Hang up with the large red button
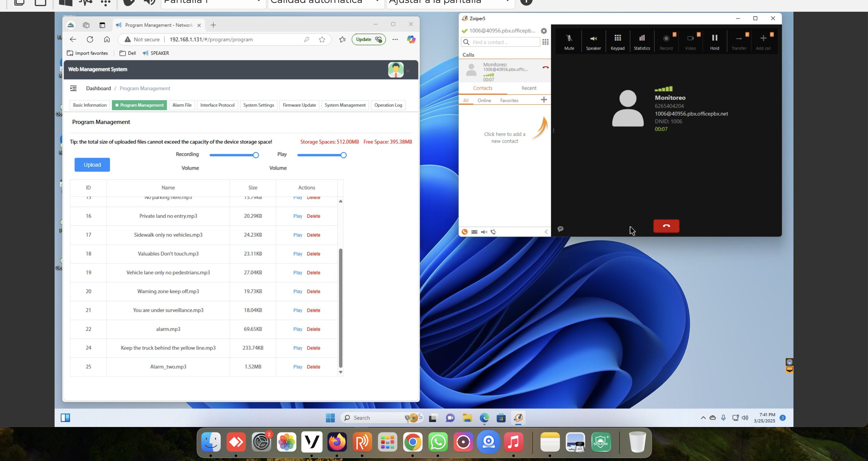The height and width of the screenshot is (461, 868). coord(666,226)
